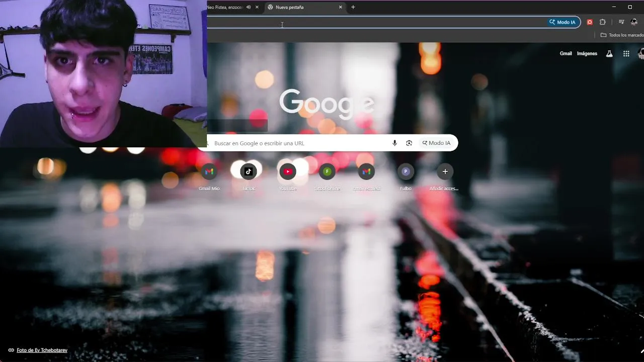Open the futbol online shortcut
The image size is (644, 362).
tap(327, 171)
